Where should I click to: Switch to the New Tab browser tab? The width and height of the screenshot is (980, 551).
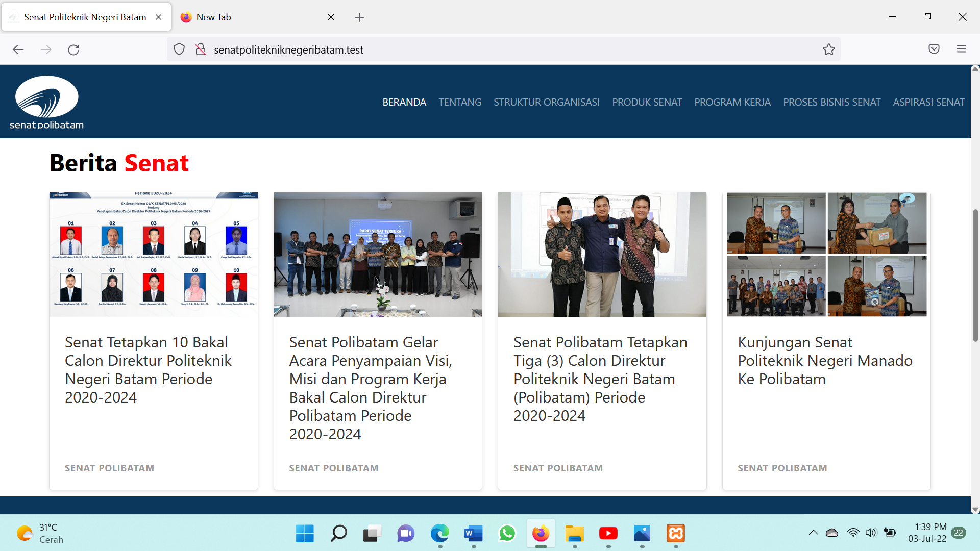coord(258,17)
